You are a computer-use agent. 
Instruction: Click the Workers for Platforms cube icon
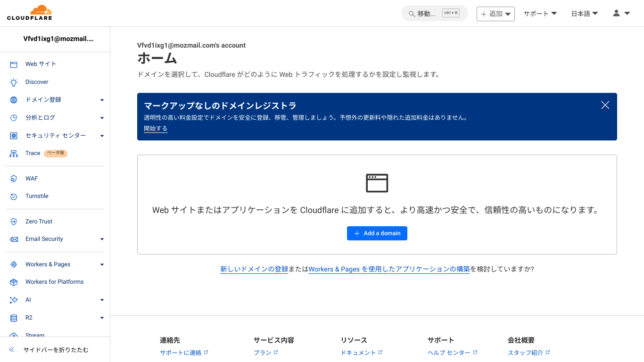click(14, 282)
